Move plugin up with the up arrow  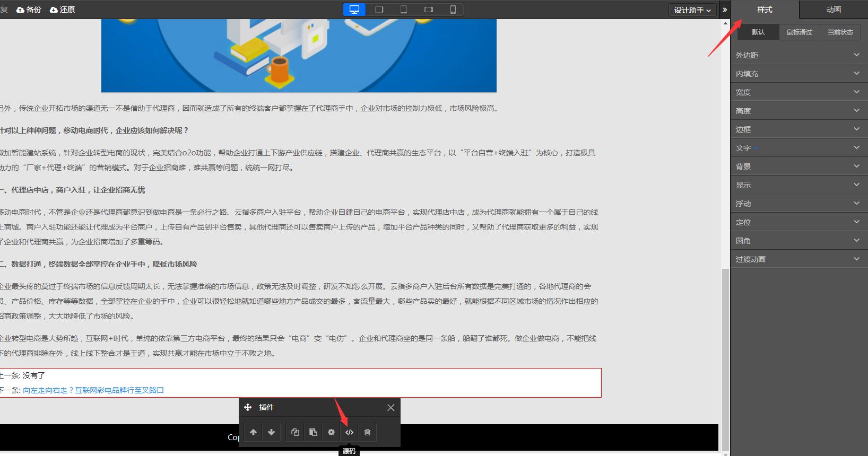(x=253, y=432)
